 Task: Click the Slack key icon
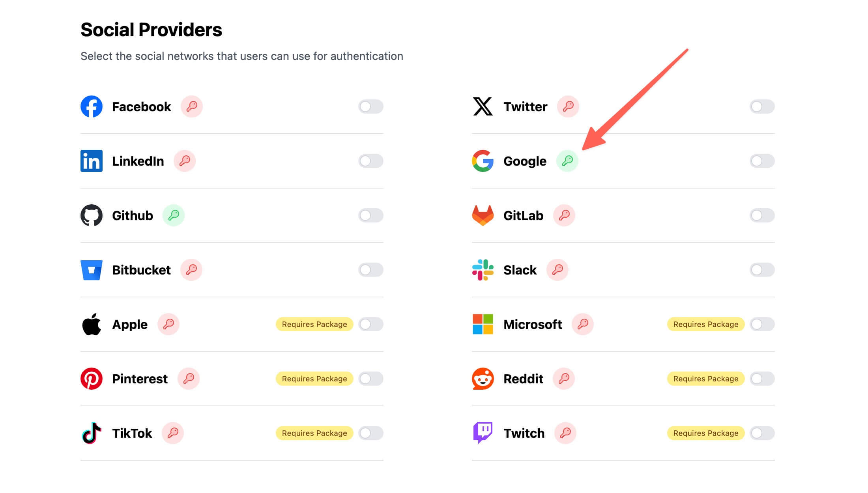[557, 270]
